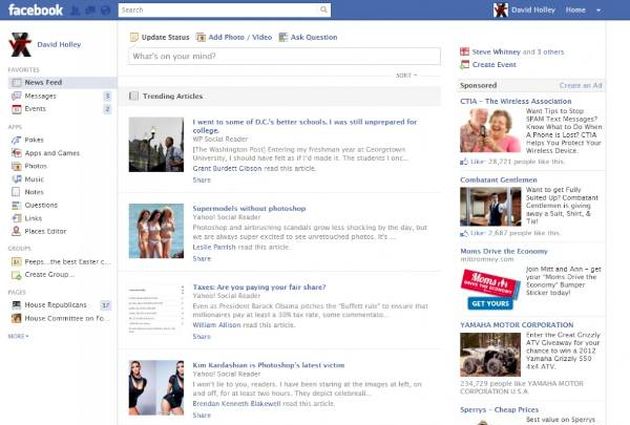Open William Allison's profile

click(217, 325)
